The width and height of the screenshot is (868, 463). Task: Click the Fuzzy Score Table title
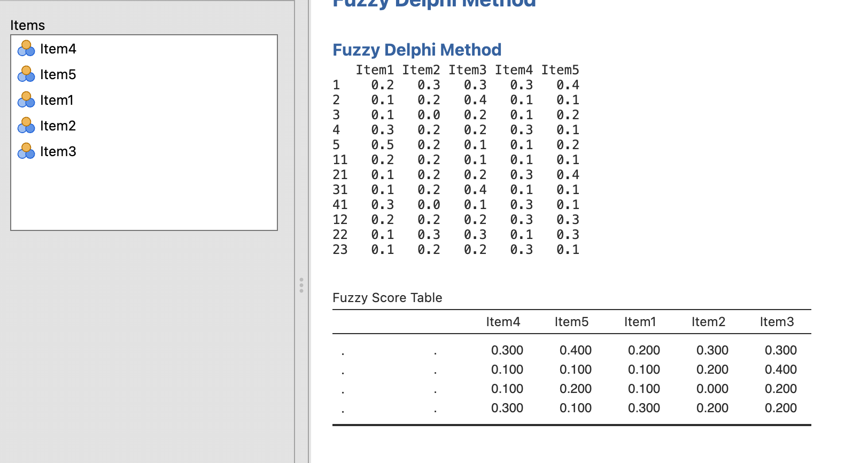[387, 298]
